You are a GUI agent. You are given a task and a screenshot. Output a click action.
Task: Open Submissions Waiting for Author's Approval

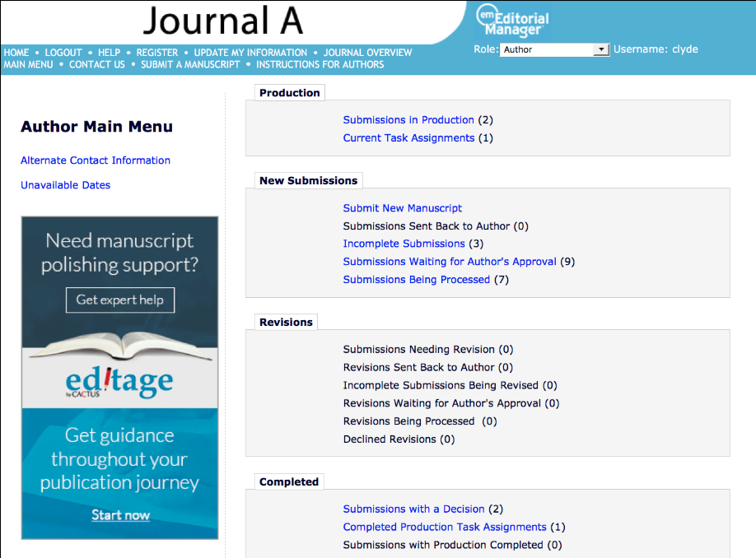pos(450,262)
